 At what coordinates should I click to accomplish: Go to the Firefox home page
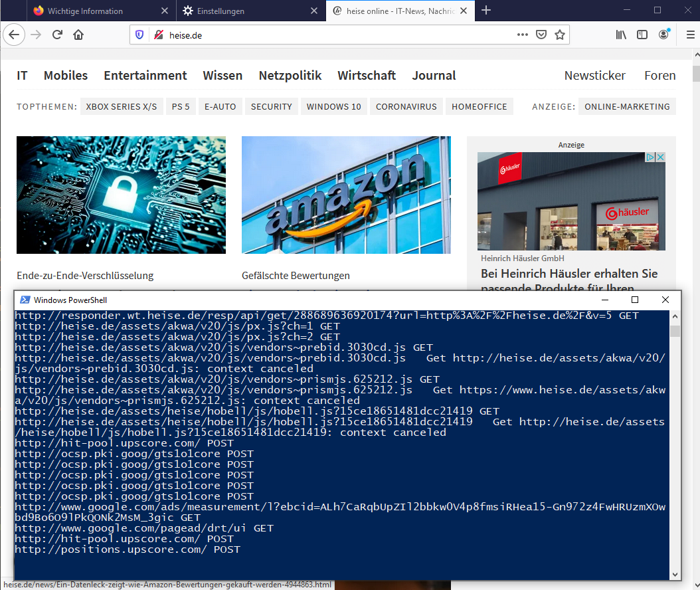coord(78,35)
